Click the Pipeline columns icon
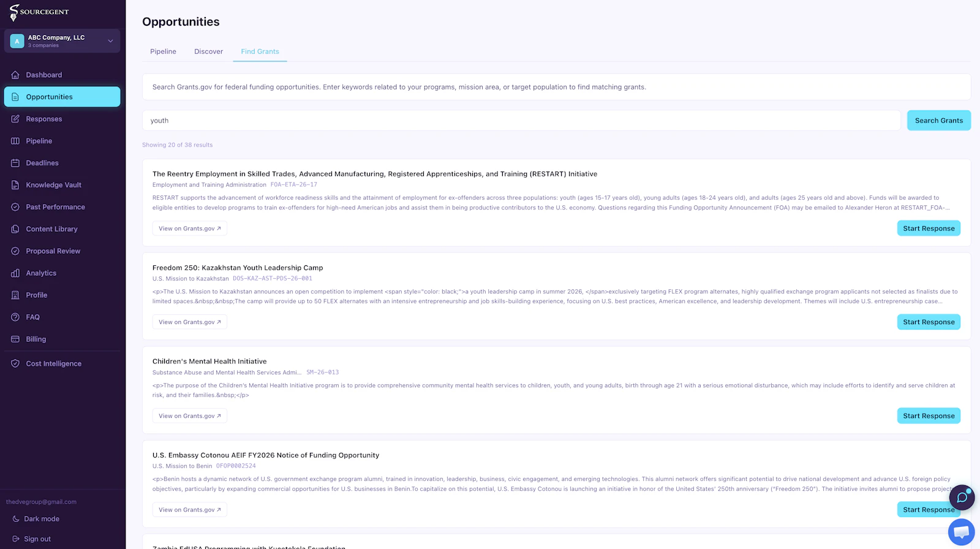980x549 pixels. 15,141
